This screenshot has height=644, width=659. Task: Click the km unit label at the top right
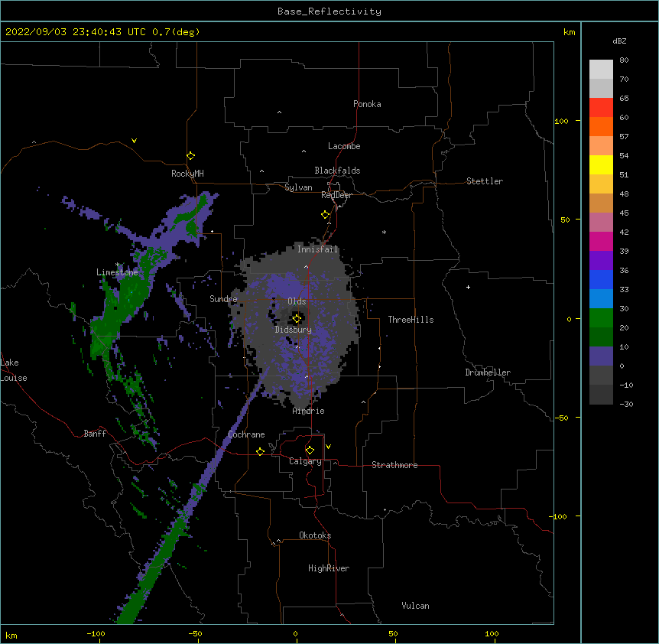click(570, 32)
